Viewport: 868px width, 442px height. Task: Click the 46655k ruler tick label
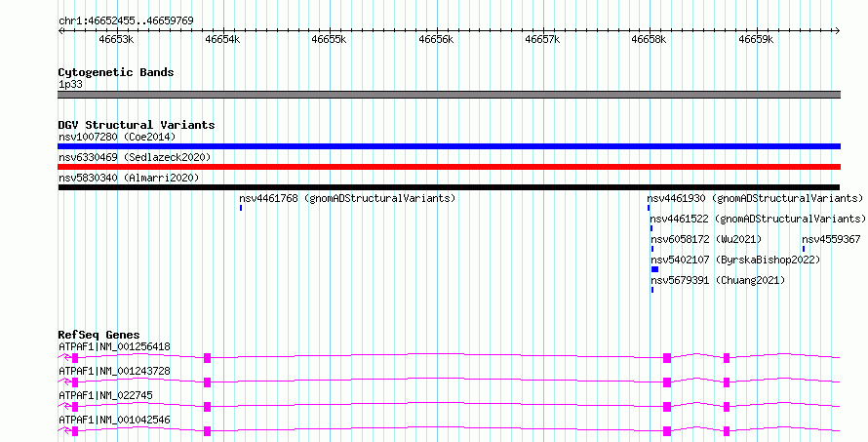coord(329,40)
